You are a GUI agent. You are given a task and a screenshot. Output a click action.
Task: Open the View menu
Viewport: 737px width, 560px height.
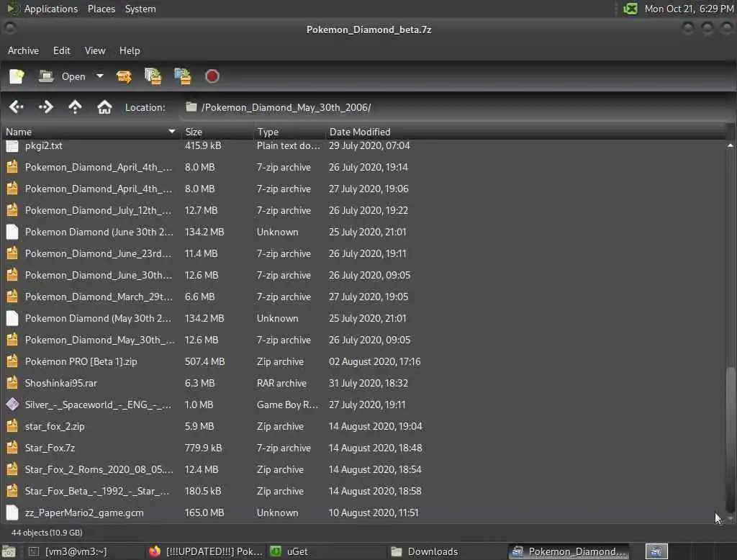95,50
